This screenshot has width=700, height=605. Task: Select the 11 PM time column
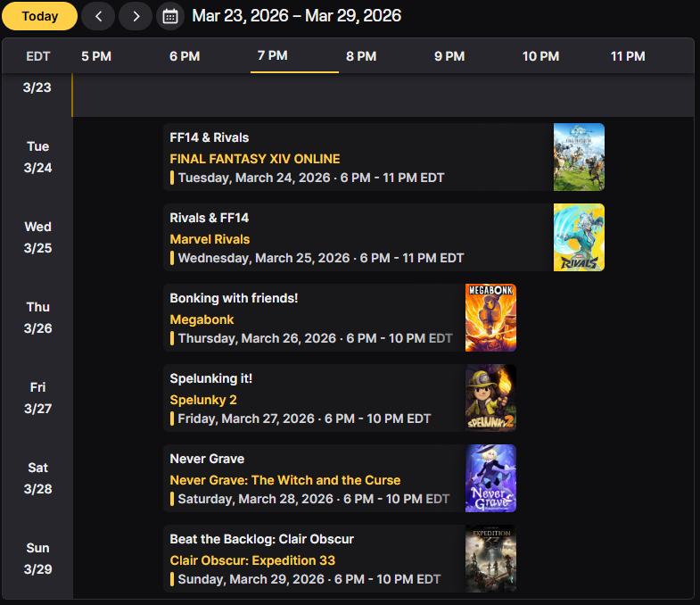(x=628, y=56)
